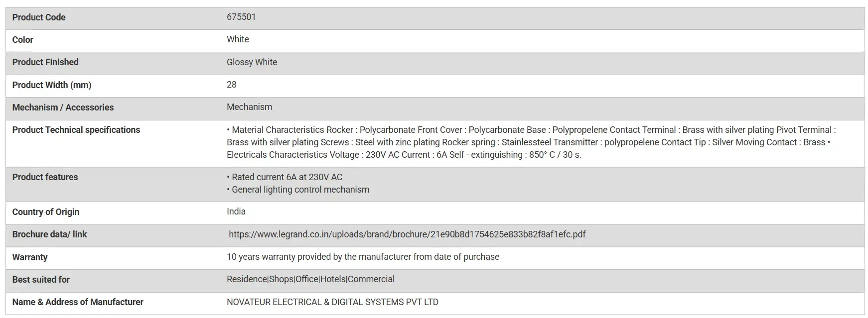
Task: Click the Glossy White finish value
Action: pyautogui.click(x=252, y=62)
